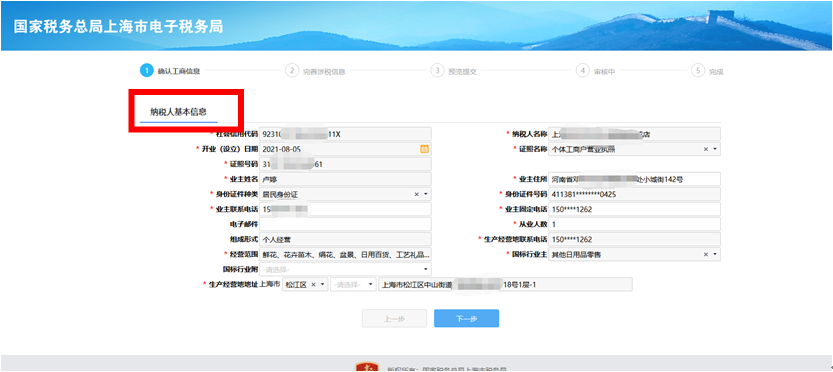Open street dropdown next to 松江区

(353, 285)
